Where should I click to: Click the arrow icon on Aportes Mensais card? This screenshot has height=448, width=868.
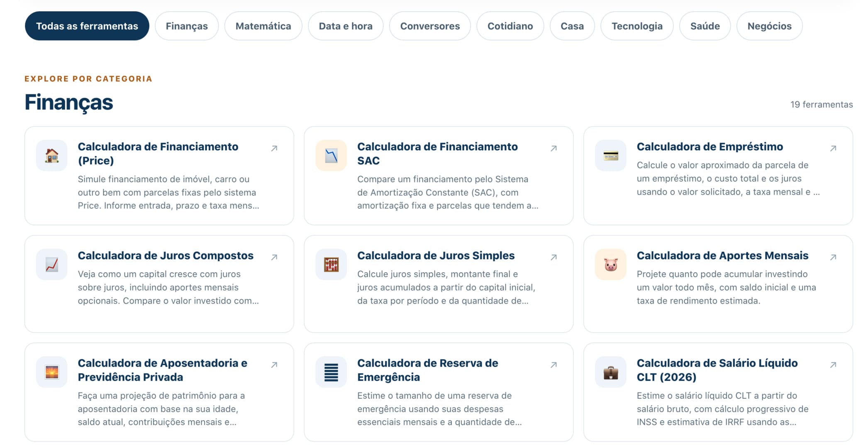coord(833,257)
